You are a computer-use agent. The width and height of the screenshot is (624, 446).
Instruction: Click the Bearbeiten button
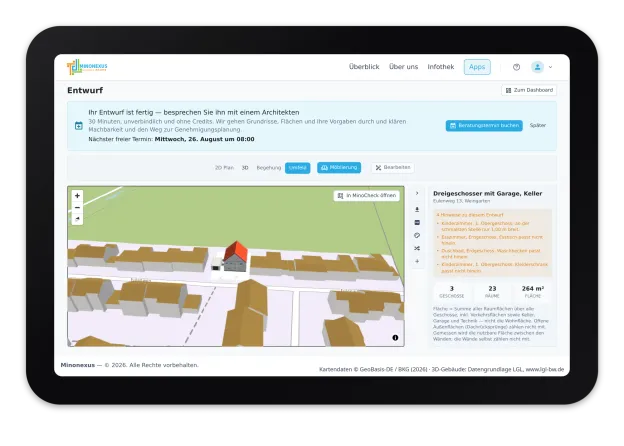tap(393, 167)
